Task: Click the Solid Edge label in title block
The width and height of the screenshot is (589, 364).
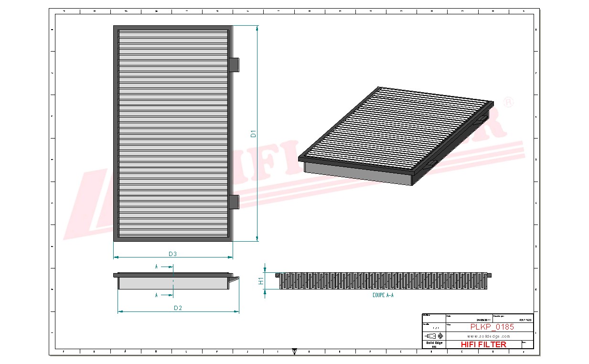Action: [x=434, y=343]
